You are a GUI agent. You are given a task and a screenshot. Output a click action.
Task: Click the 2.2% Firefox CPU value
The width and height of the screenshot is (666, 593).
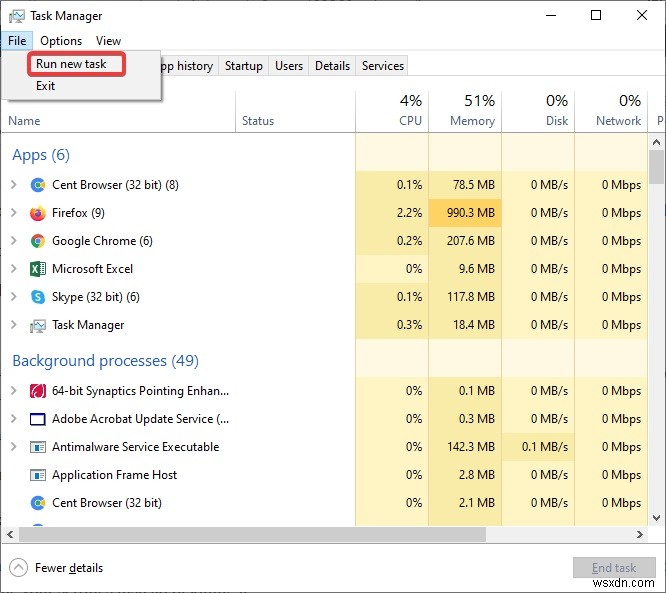click(x=409, y=213)
